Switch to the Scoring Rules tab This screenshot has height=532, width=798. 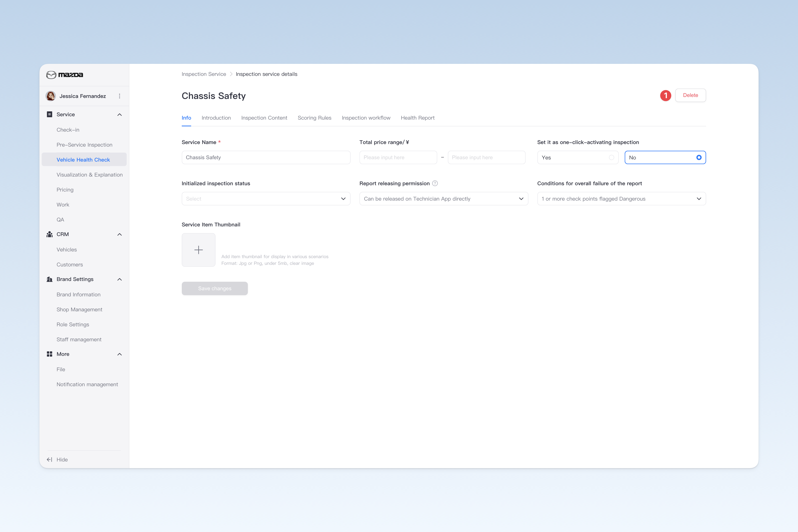click(314, 118)
